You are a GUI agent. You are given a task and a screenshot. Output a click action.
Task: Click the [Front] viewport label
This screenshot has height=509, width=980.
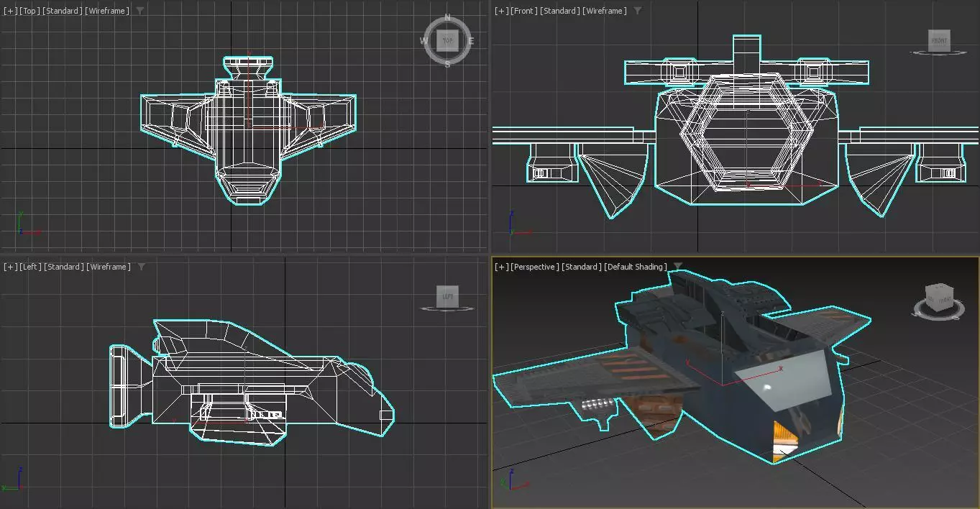click(523, 11)
